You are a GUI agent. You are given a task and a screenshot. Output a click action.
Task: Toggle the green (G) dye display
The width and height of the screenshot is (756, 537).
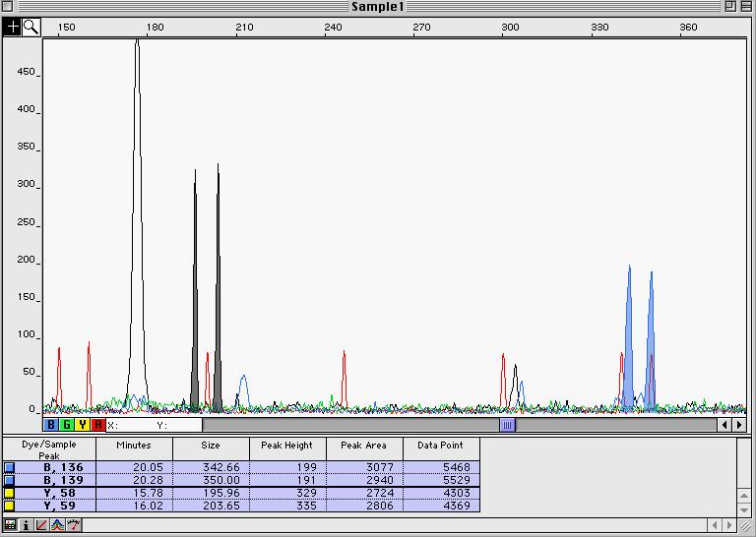(x=67, y=425)
